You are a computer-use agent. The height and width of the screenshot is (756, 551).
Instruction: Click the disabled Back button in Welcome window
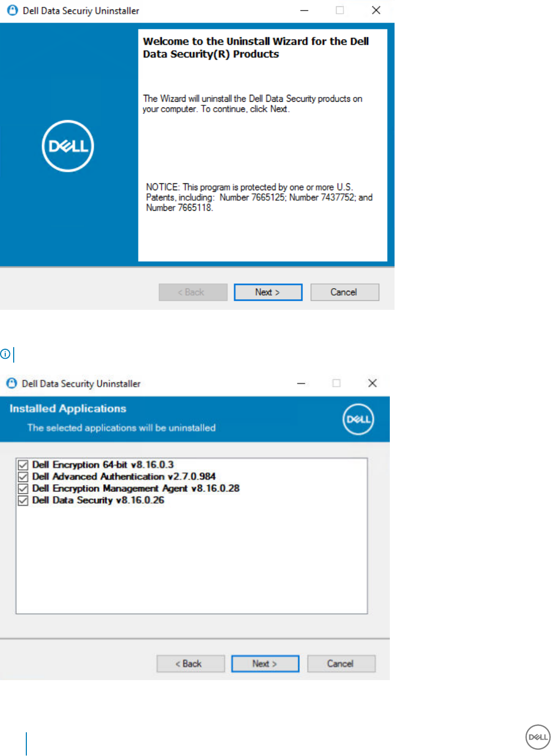coord(193,292)
